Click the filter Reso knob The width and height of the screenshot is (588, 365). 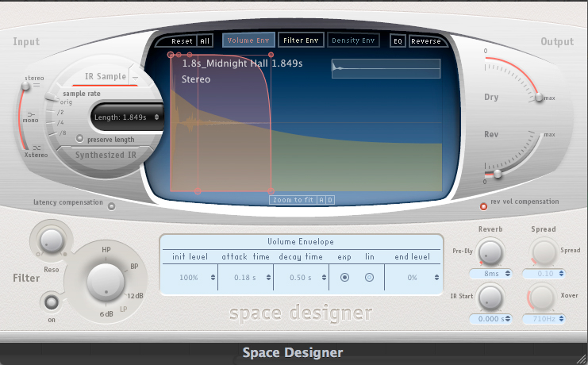click(52, 240)
